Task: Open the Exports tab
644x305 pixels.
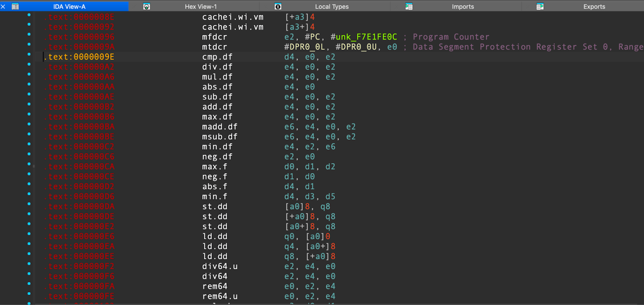Action: click(x=594, y=6)
